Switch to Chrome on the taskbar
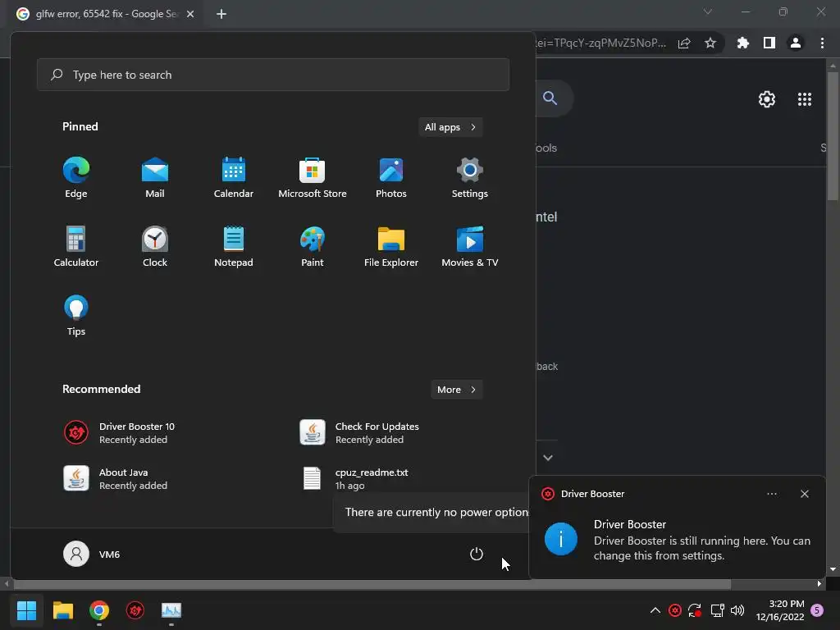The width and height of the screenshot is (840, 630). (99, 610)
